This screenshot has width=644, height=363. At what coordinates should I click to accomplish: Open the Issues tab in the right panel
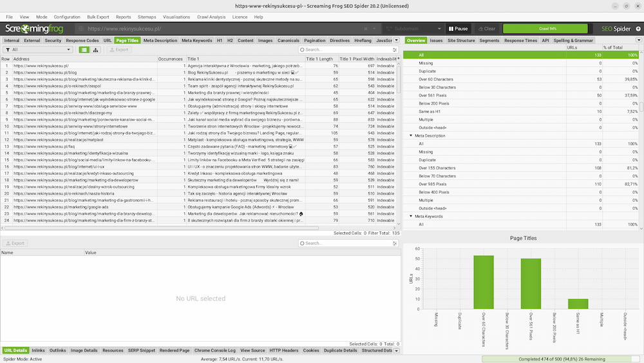[436, 40]
